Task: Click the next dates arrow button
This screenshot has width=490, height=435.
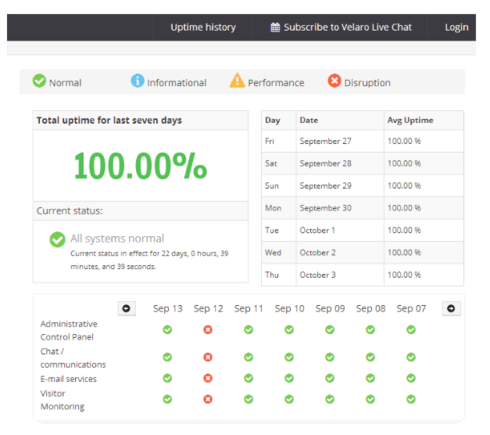Action: [451, 308]
